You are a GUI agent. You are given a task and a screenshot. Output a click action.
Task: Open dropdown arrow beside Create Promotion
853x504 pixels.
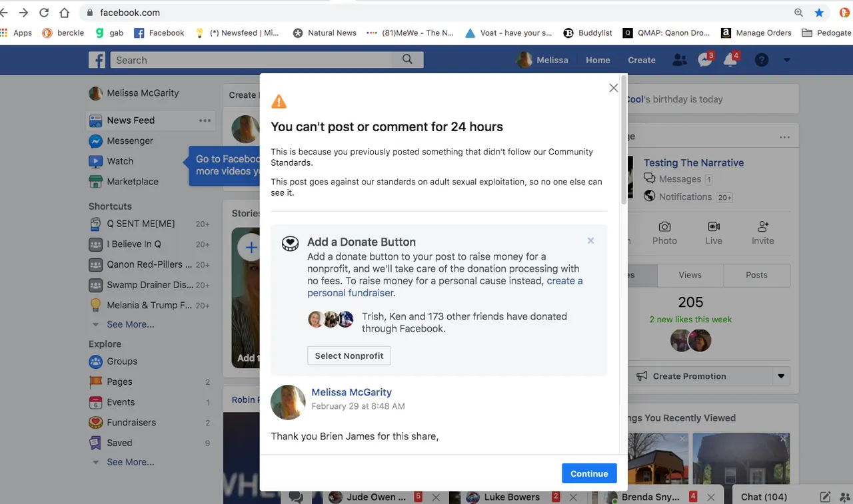pyautogui.click(x=782, y=376)
